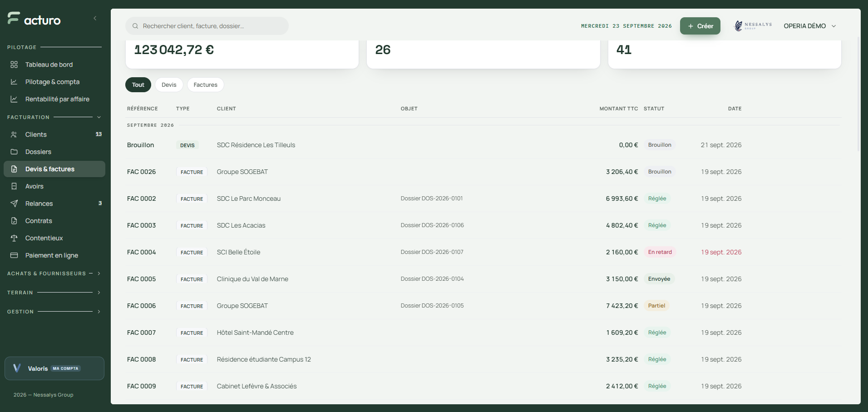This screenshot has width=868, height=412.
Task: Click client Clinique du Val de Marne
Action: coord(252,279)
